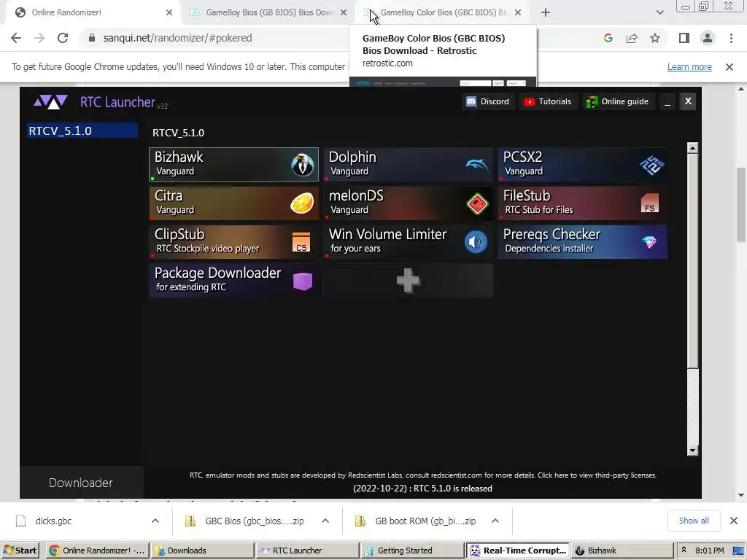Open the Windows Start menu
The width and height of the screenshot is (747, 560).
coord(20,551)
